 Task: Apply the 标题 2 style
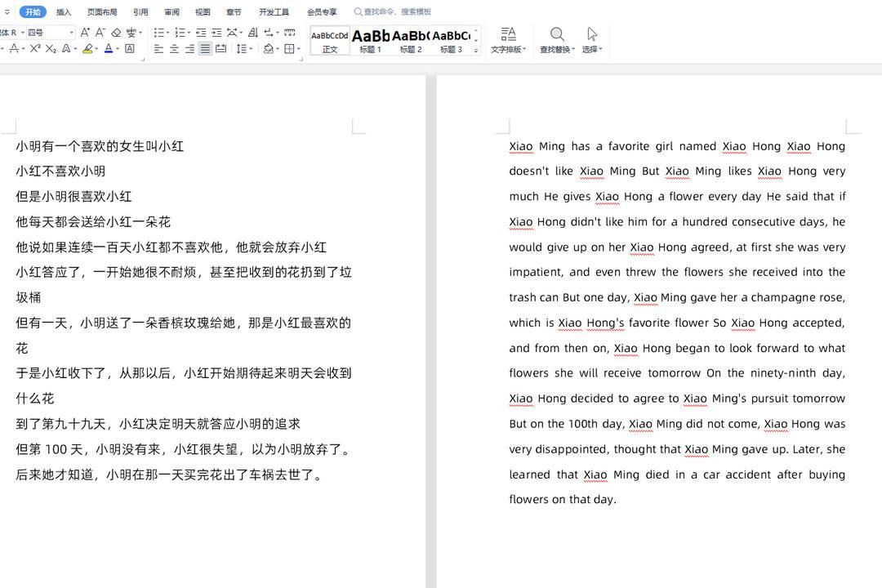pos(411,41)
